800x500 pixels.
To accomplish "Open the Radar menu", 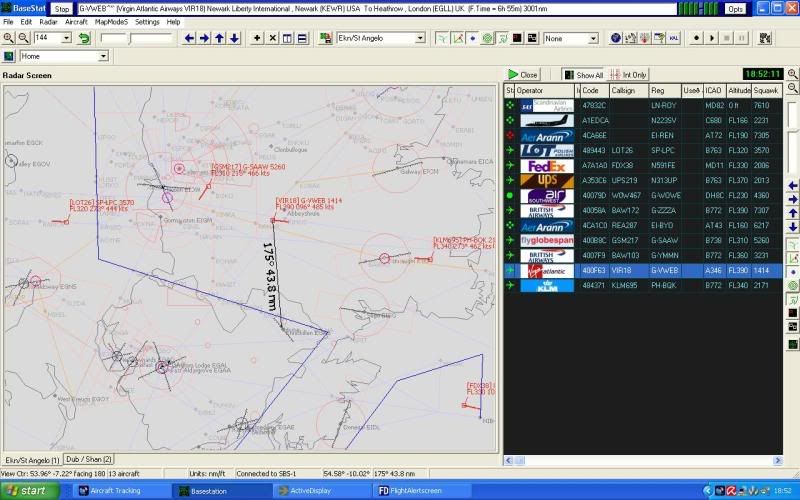I will pos(48,21).
